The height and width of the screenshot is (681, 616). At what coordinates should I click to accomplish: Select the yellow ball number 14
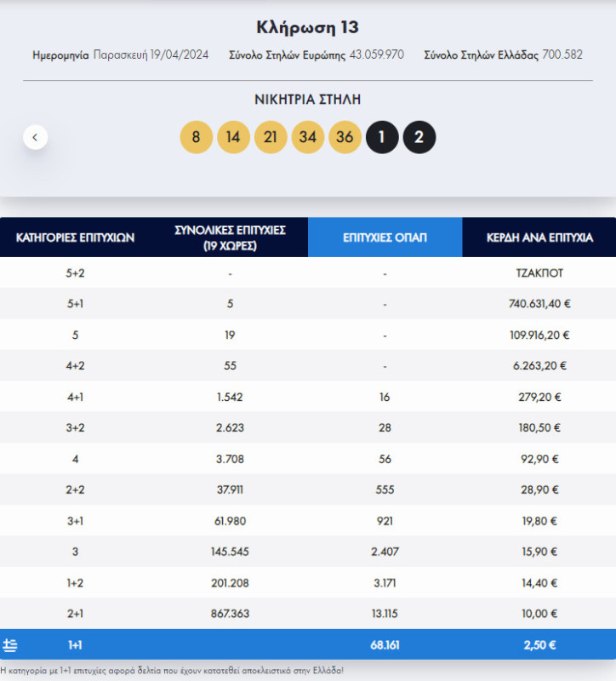coord(233,137)
